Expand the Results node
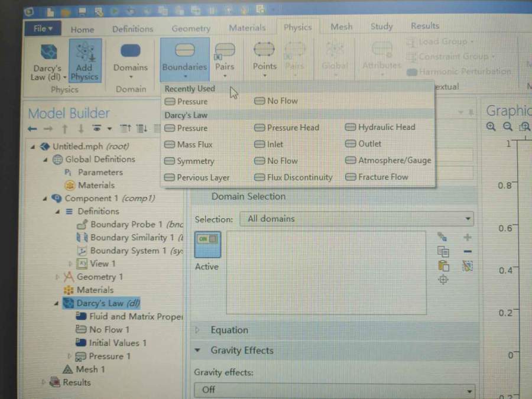The width and height of the screenshot is (532, 399). click(43, 382)
